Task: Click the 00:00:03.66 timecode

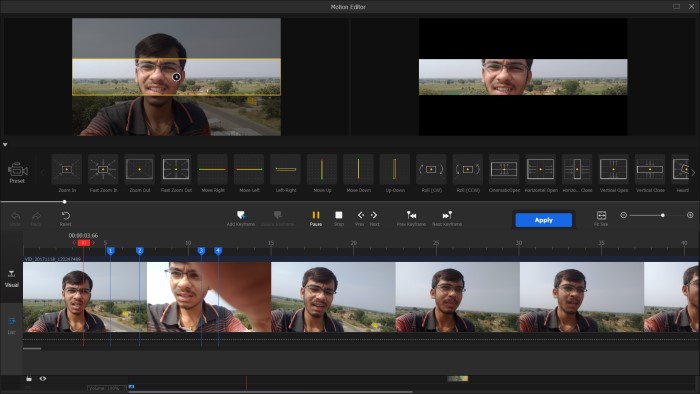Action: pyautogui.click(x=83, y=235)
